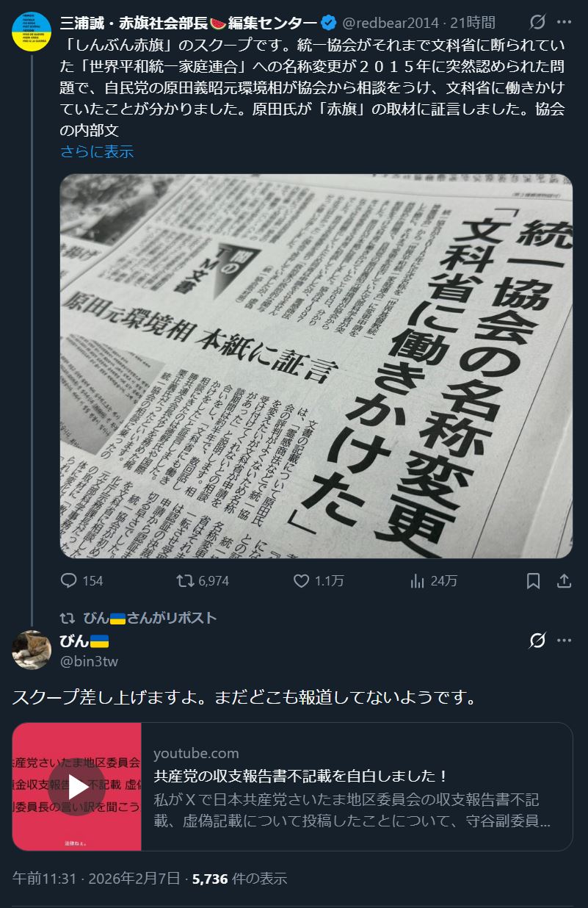Open YouTube card titled 共産党の収支報告書不記載を自白しました
Viewport: 588px width, 908px height.
click(x=292, y=787)
